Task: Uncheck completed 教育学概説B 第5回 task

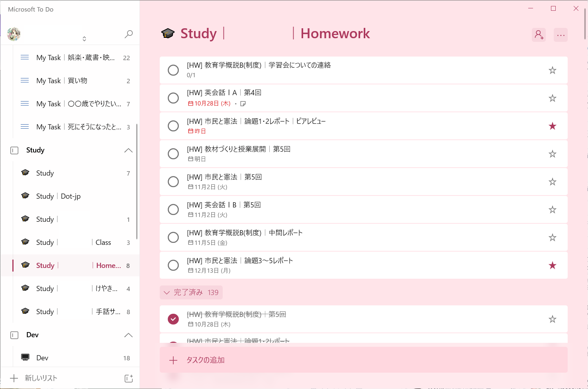Action: click(173, 319)
